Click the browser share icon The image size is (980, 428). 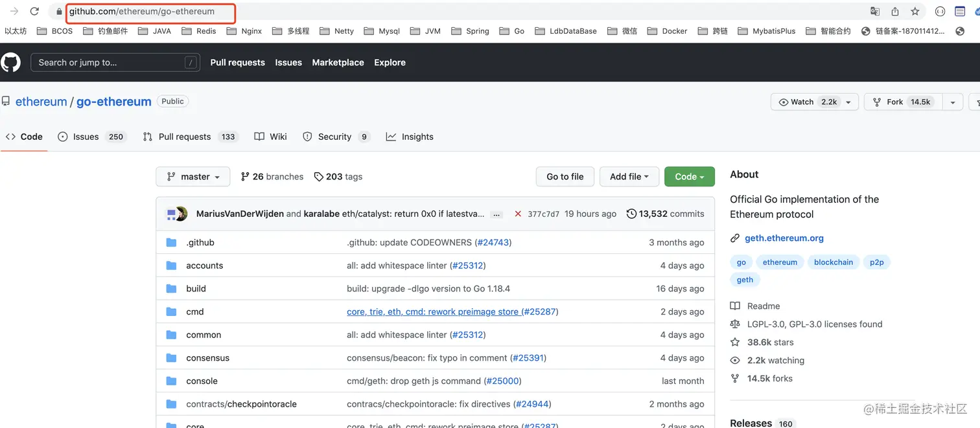tap(895, 12)
